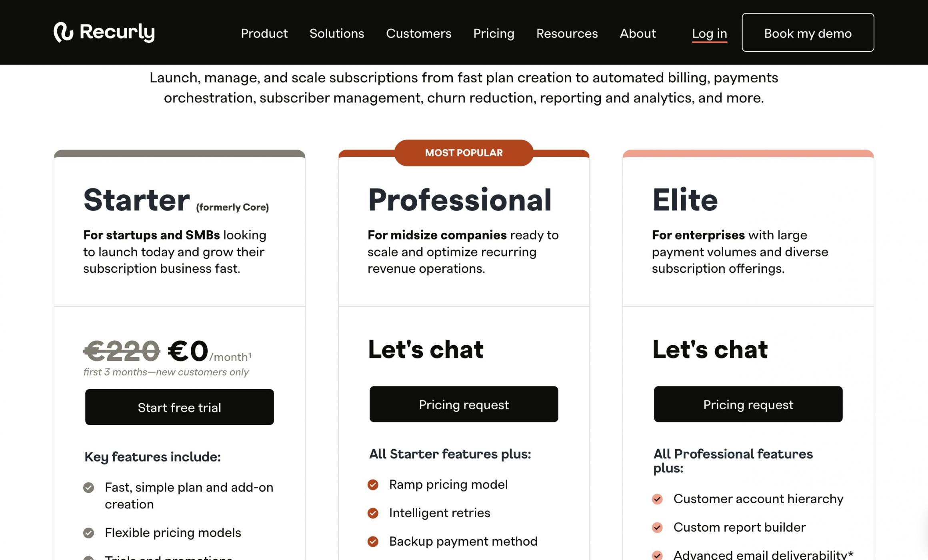The width and height of the screenshot is (928, 560).
Task: Click the checkmark beside Advanced email deliverability
Action: [657, 555]
